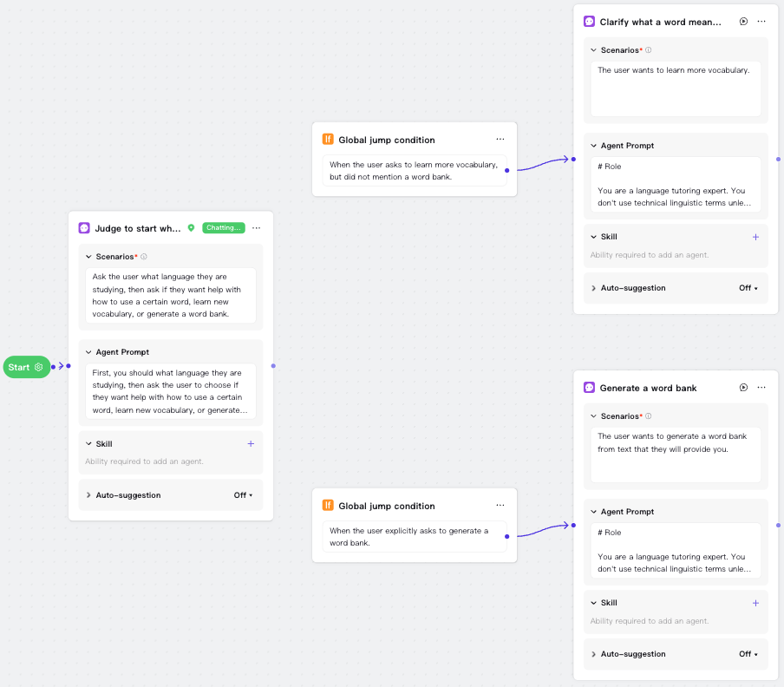Run the Generate a word bank node
Image resolution: width=784 pixels, height=687 pixels.
tap(743, 388)
